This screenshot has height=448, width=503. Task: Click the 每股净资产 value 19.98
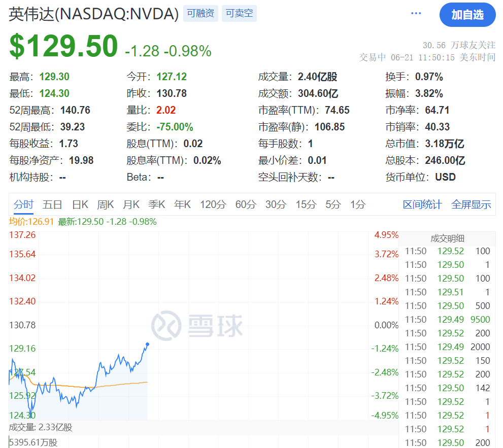[x=81, y=160]
